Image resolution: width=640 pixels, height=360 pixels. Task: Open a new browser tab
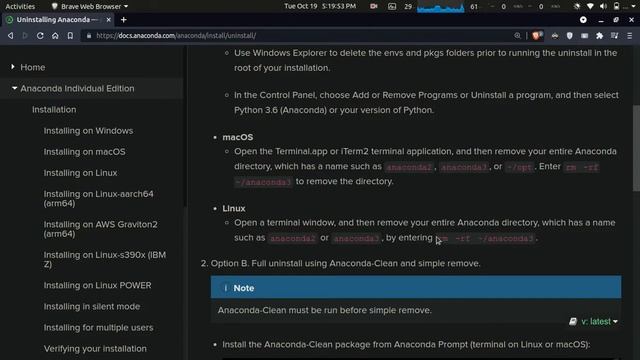[124, 20]
